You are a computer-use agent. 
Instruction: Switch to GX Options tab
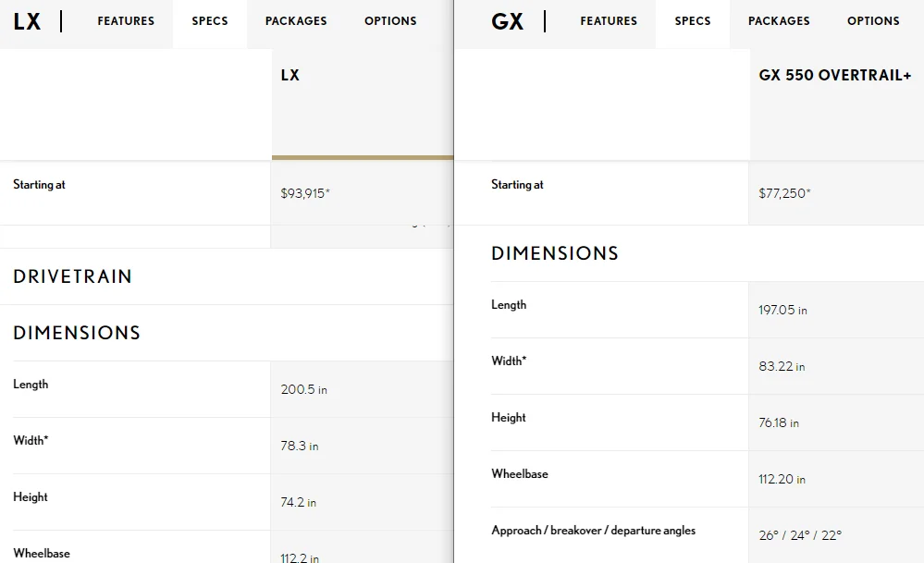[873, 21]
